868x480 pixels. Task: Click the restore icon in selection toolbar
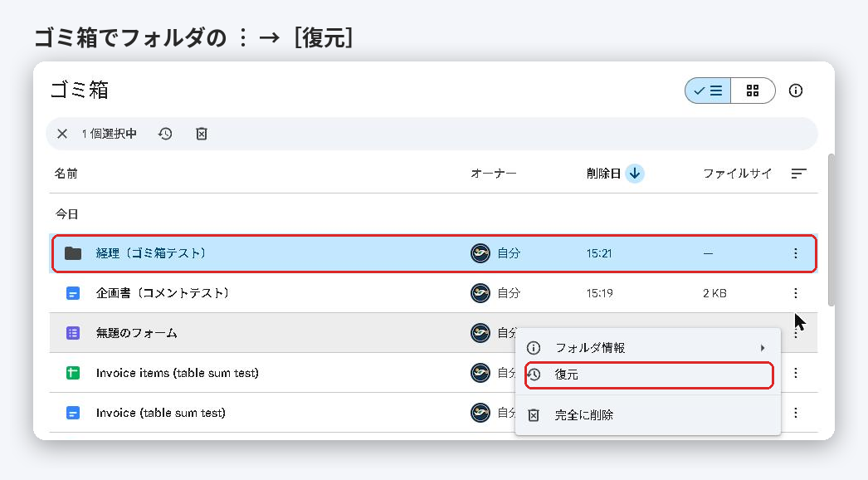[165, 134]
